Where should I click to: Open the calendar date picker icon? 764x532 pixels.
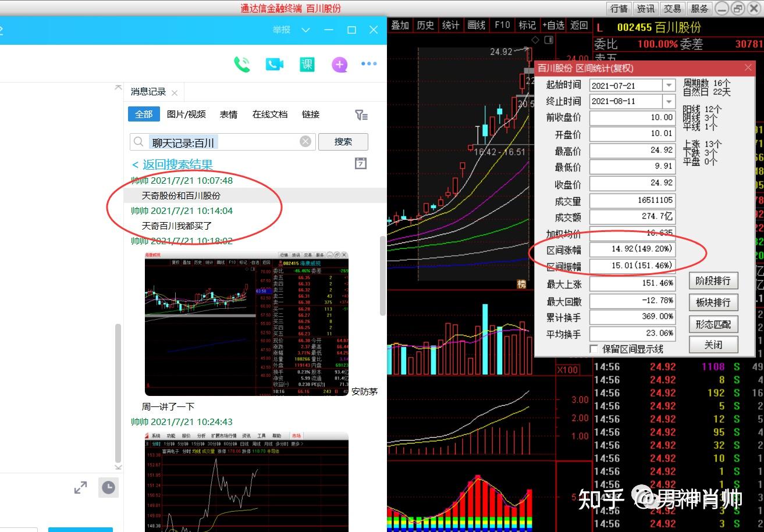(x=361, y=163)
